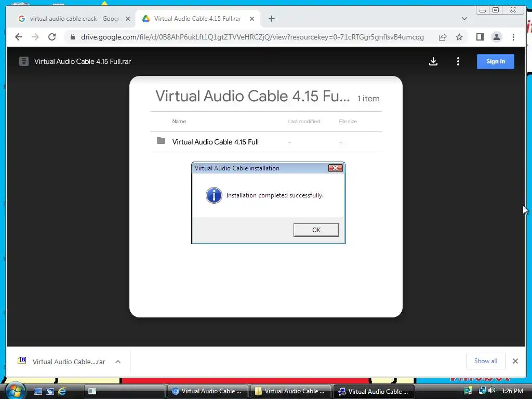532x399 pixels.
Task: Download the file from Google Drive
Action: click(x=433, y=61)
